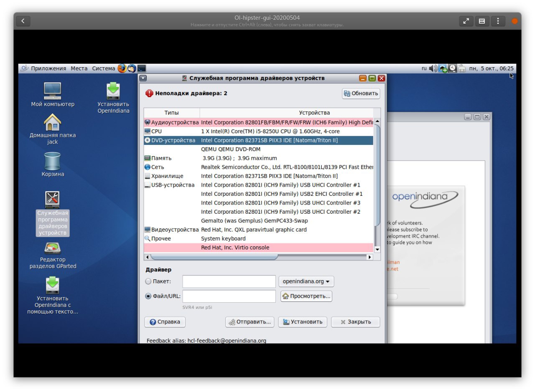Select the Служебная программа драйверов desktop icon

(x=53, y=214)
